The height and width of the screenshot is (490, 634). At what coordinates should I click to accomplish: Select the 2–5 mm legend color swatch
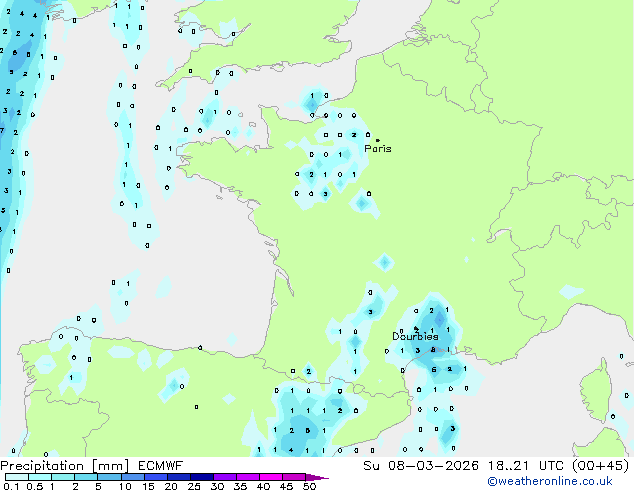pyautogui.click(x=86, y=477)
